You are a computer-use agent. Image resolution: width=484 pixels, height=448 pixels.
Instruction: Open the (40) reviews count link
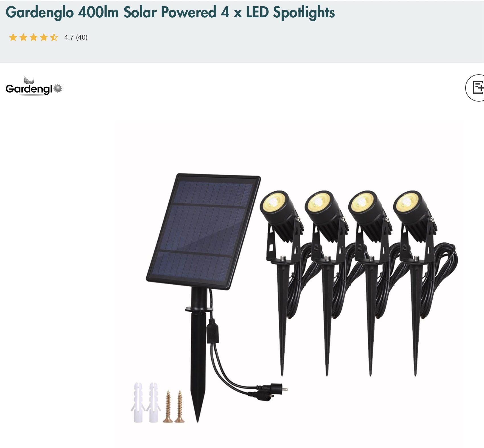(x=82, y=37)
